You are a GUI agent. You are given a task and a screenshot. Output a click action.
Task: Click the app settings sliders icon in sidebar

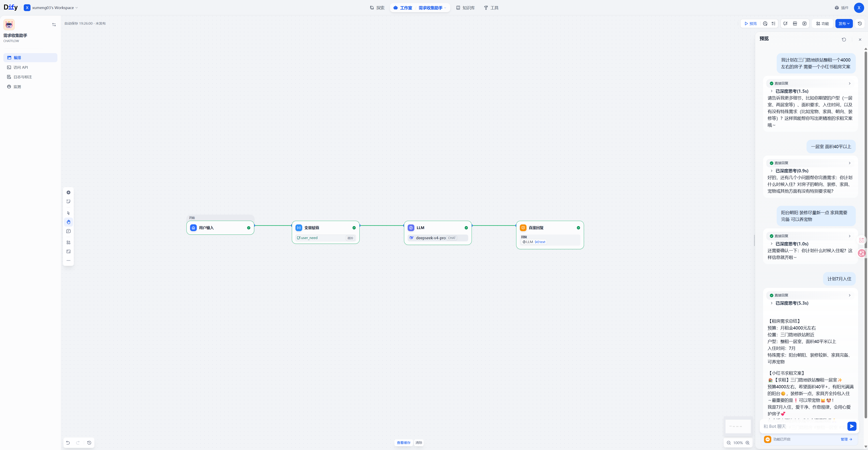(54, 25)
